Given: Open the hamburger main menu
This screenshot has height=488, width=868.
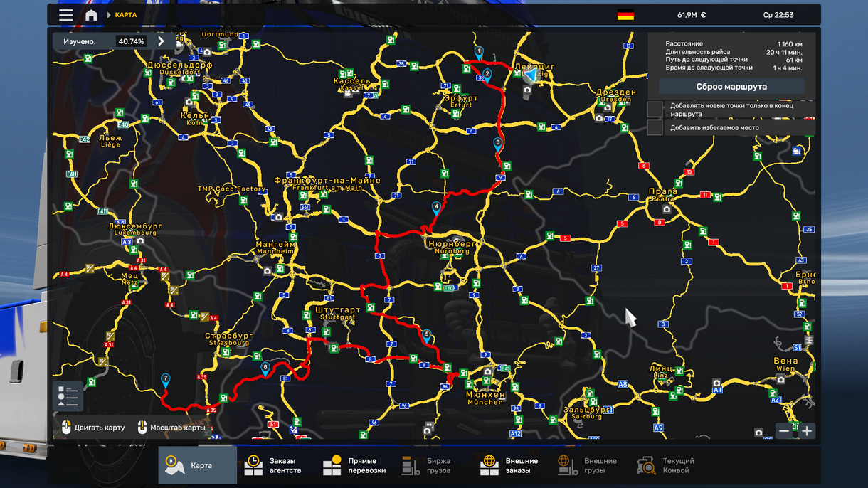Looking at the screenshot, I should [65, 15].
